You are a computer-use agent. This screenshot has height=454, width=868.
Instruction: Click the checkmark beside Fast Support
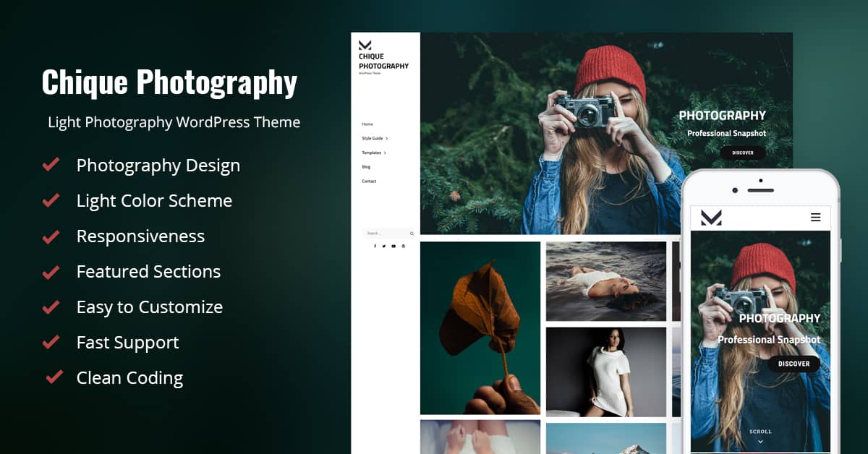[x=51, y=342]
